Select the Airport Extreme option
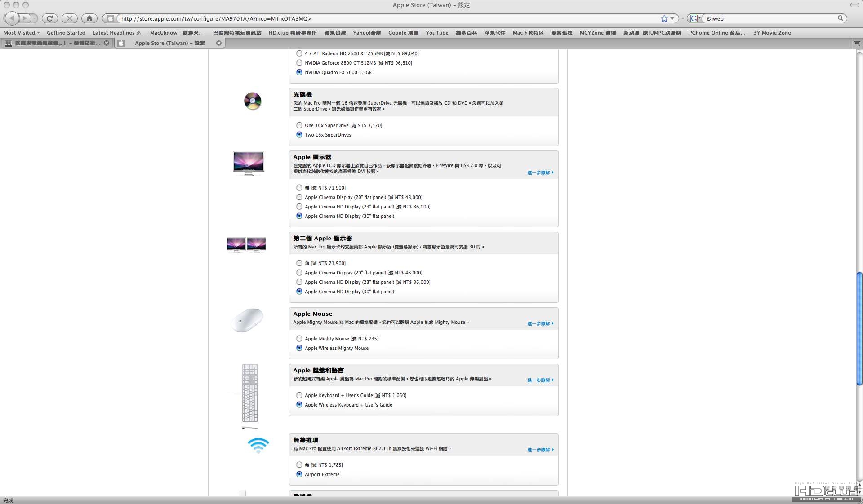 (x=299, y=474)
